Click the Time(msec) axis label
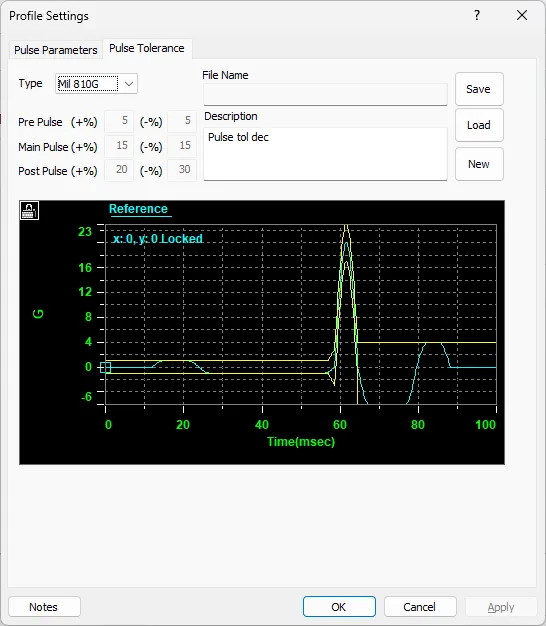 [x=301, y=442]
